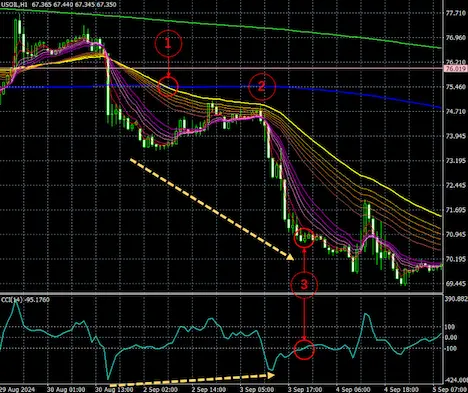Click the red circled number 2 annotation
Image resolution: width=468 pixels, height=393 pixels.
tap(262, 87)
